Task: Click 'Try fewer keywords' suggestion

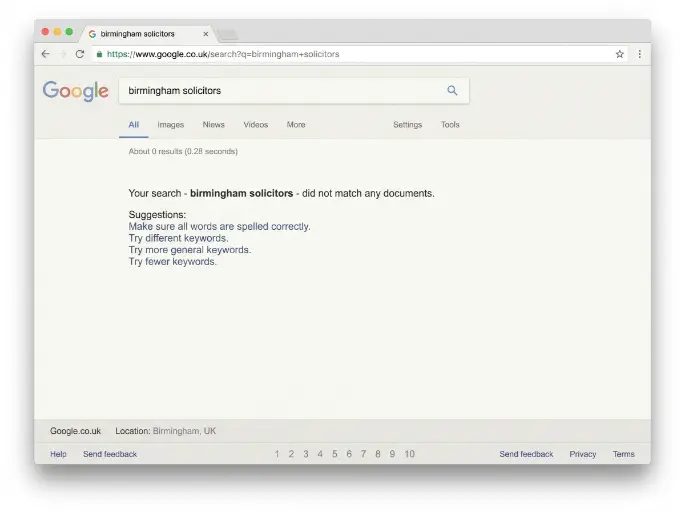Action: 173,262
